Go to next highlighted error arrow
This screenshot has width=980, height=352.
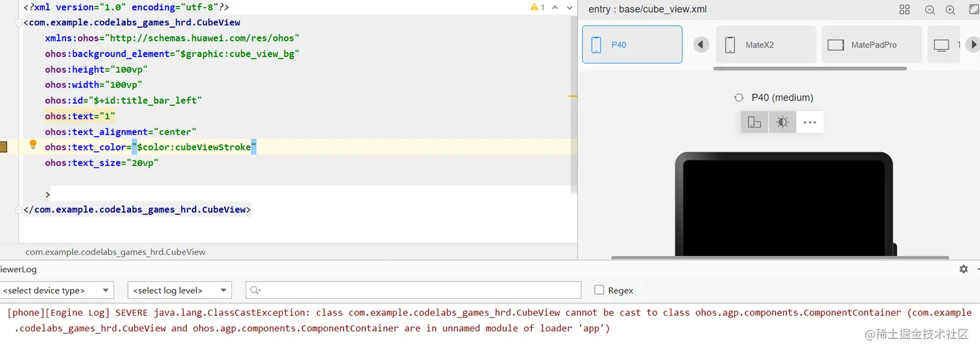click(x=570, y=7)
